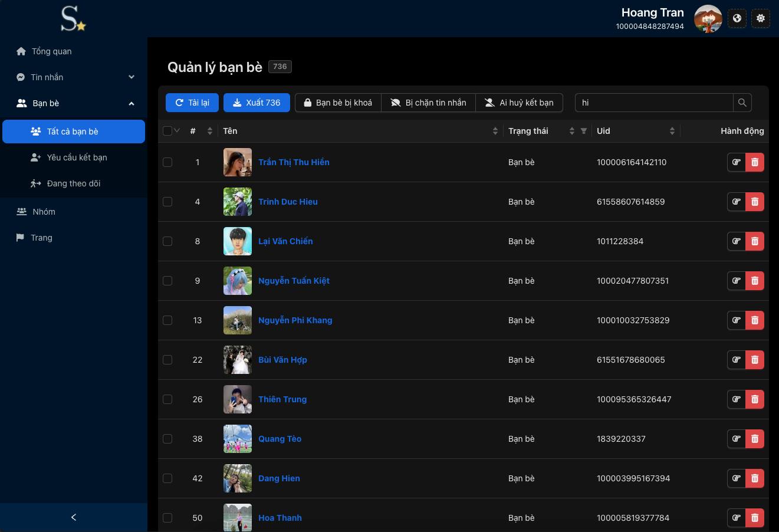Viewport: 779px width, 532px height.
Task: Click Bị chặn tin nhắn filter button
Action: [x=429, y=103]
